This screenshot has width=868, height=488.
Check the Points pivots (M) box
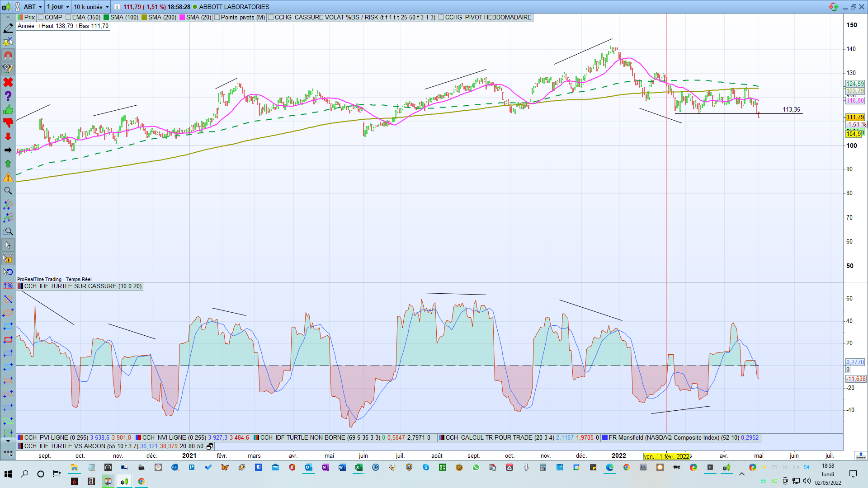pos(217,18)
